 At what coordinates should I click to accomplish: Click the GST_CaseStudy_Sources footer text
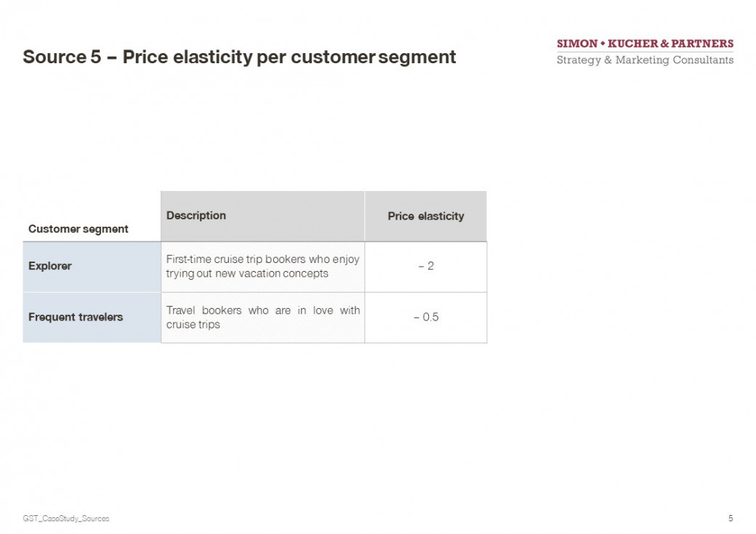pyautogui.click(x=66, y=519)
